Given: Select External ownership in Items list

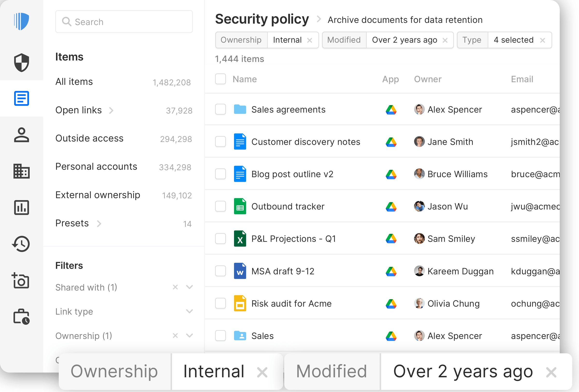Looking at the screenshot, I should [98, 195].
